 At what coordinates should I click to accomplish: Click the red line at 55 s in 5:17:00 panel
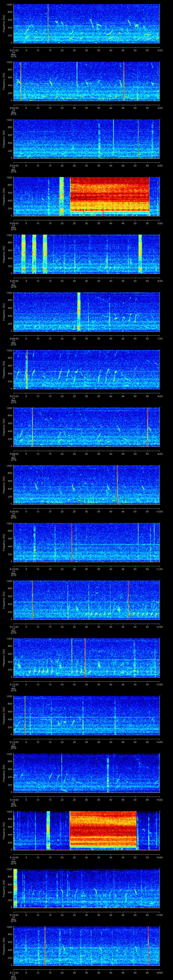148,946
